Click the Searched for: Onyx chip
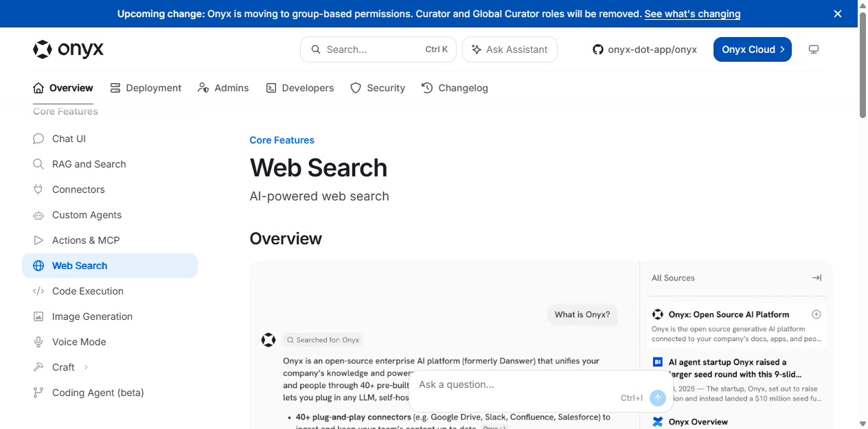868x429 pixels. tap(322, 340)
